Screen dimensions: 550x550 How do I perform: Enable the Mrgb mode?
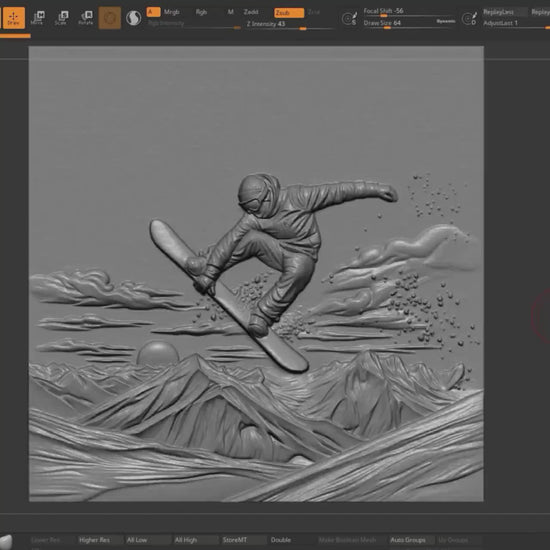point(172,12)
